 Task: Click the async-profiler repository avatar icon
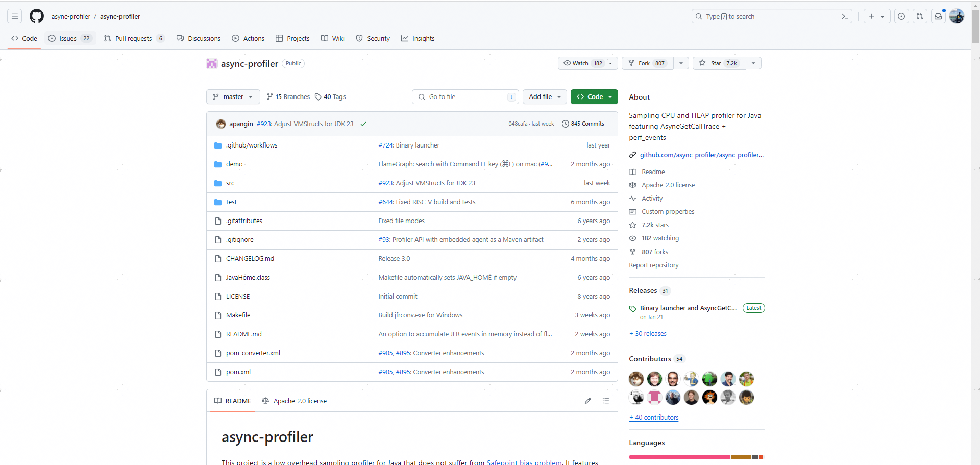coord(211,64)
